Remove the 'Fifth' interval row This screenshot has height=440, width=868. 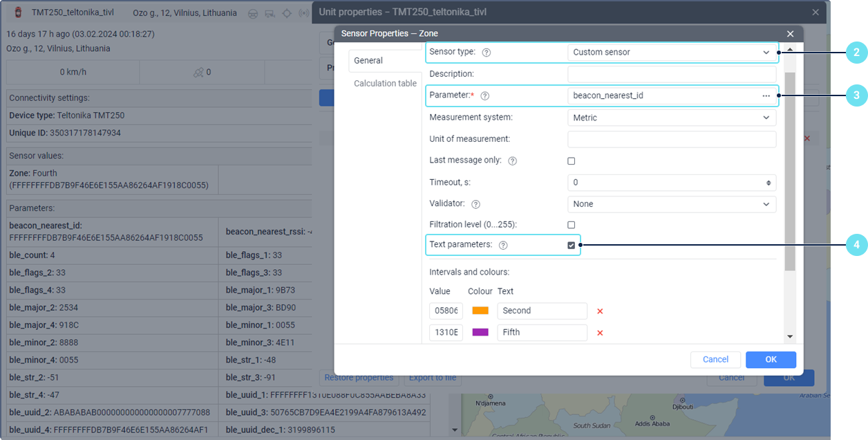point(600,333)
